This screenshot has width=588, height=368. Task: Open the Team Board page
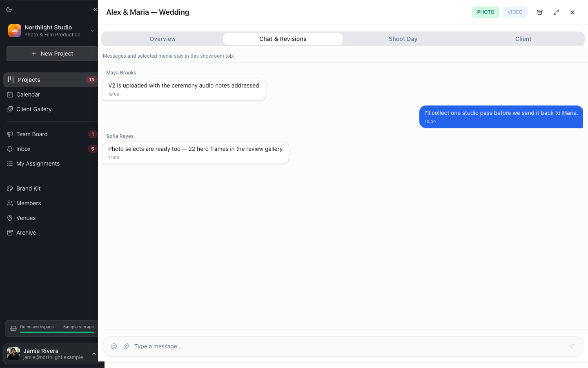(x=51, y=134)
